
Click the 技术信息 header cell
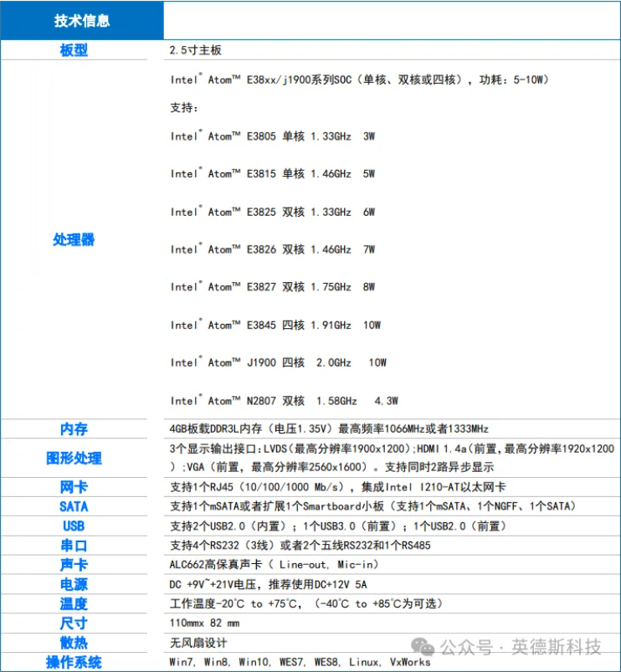coord(82,21)
